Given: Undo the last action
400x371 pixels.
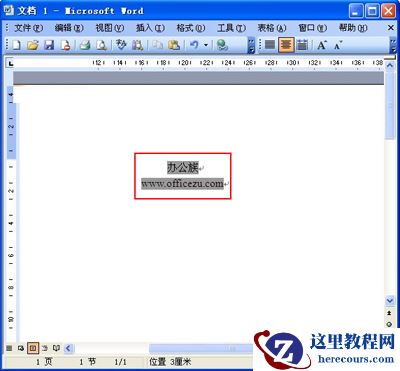Looking at the screenshot, I should click(194, 45).
